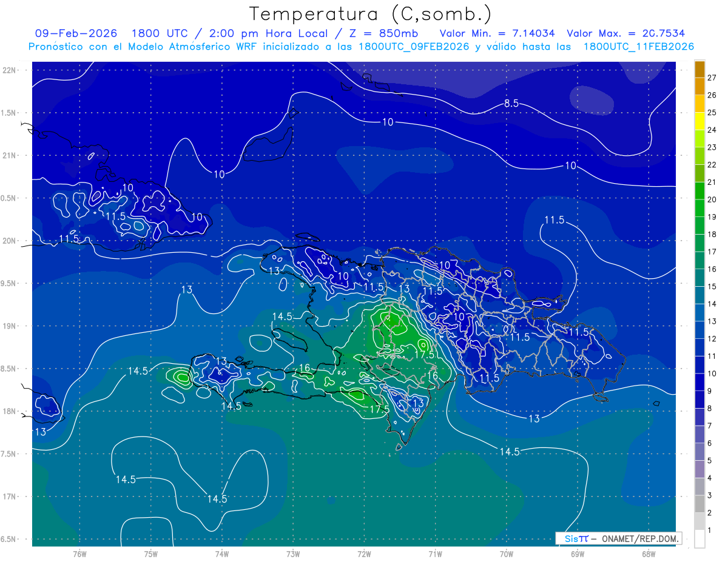Image resolution: width=728 pixels, height=562 pixels.
Task: Pick the dark orange swatch atop the color bar
Action: 699,69
